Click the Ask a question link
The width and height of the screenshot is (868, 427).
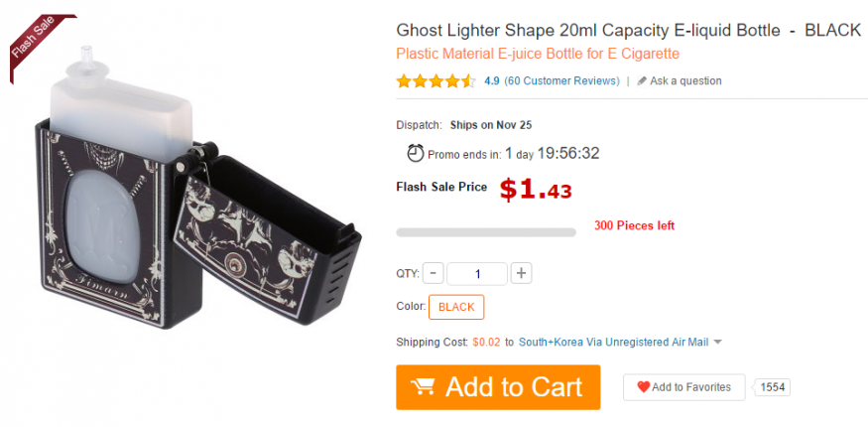685,81
